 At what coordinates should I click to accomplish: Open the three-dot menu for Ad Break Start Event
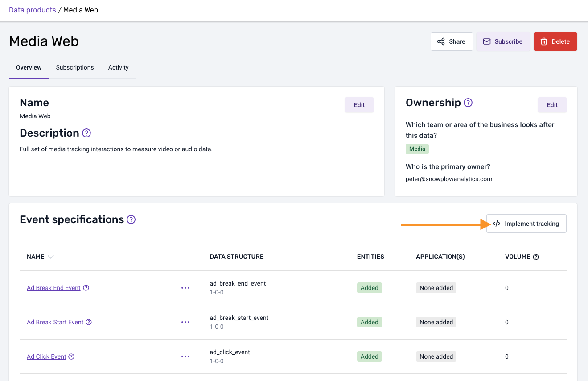[185, 322]
